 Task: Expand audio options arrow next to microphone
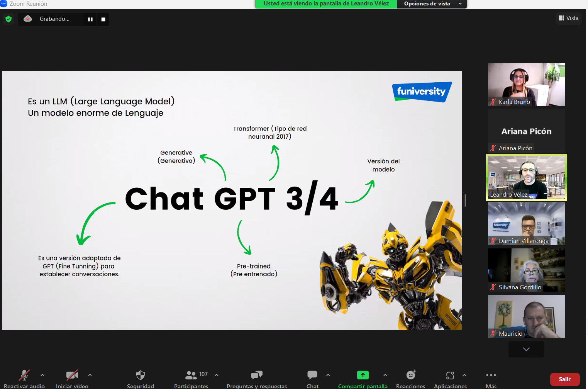point(42,375)
